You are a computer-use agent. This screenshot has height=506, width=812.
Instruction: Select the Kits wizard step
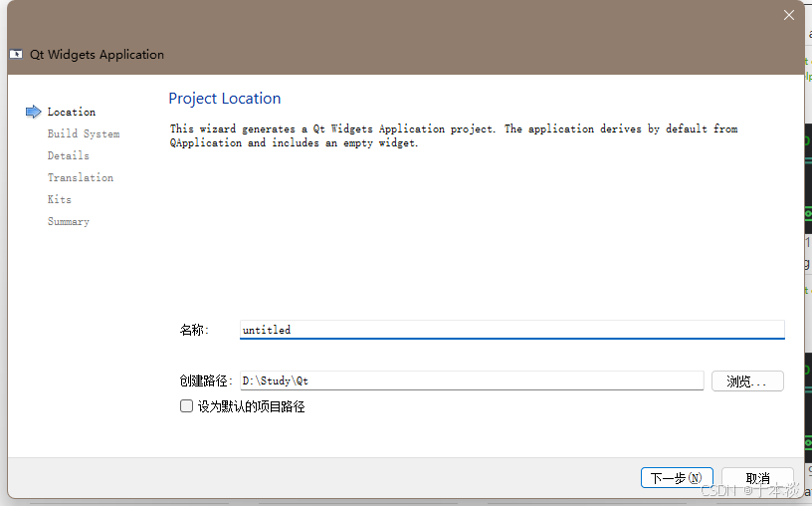pyautogui.click(x=60, y=199)
